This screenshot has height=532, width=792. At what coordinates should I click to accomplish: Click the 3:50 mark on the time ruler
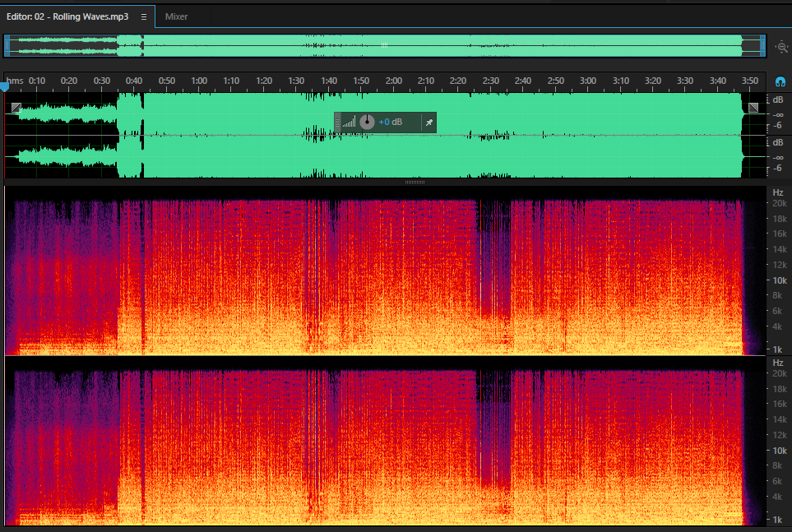pyautogui.click(x=750, y=81)
